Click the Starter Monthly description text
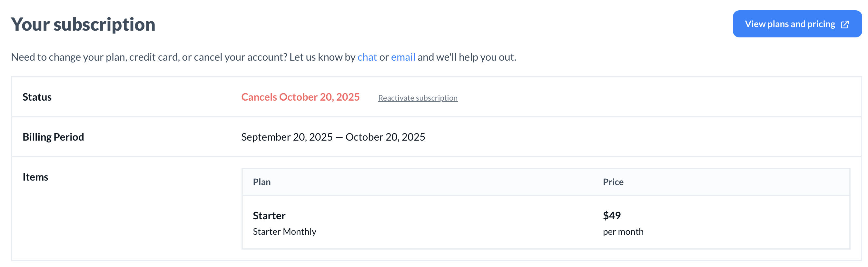868x267 pixels. pyautogui.click(x=285, y=231)
